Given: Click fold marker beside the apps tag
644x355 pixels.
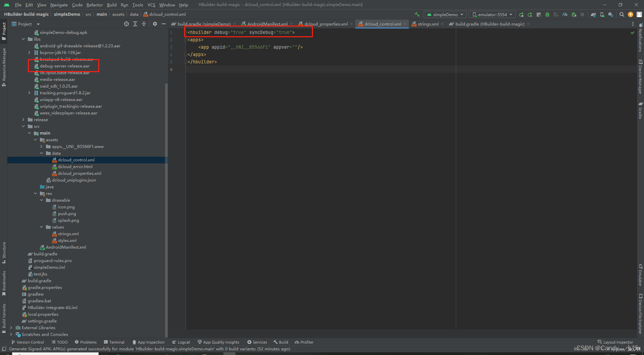Looking at the screenshot, I should pyautogui.click(x=185, y=40).
